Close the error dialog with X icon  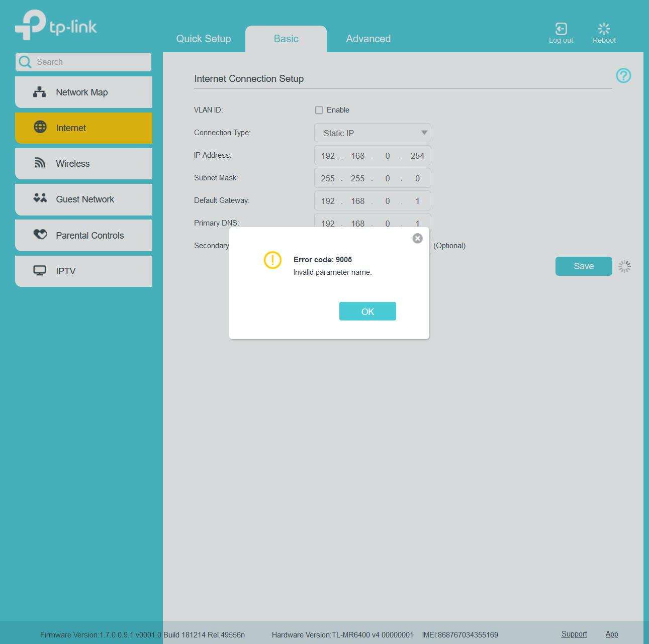417,239
